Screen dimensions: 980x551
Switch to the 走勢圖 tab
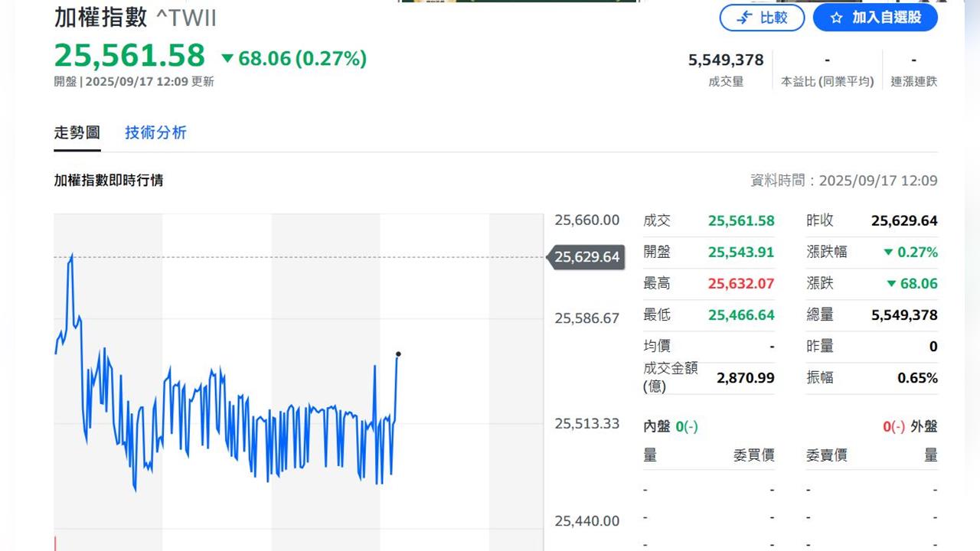pyautogui.click(x=77, y=132)
